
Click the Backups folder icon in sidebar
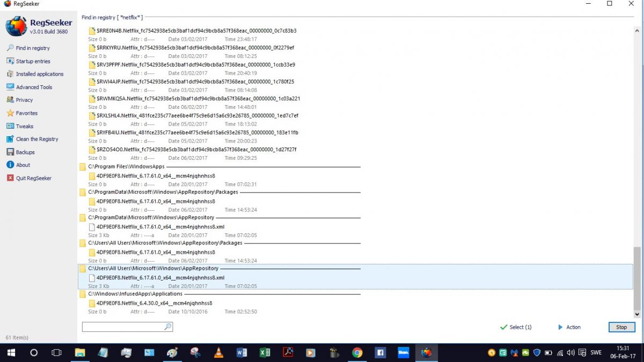pos(10,152)
